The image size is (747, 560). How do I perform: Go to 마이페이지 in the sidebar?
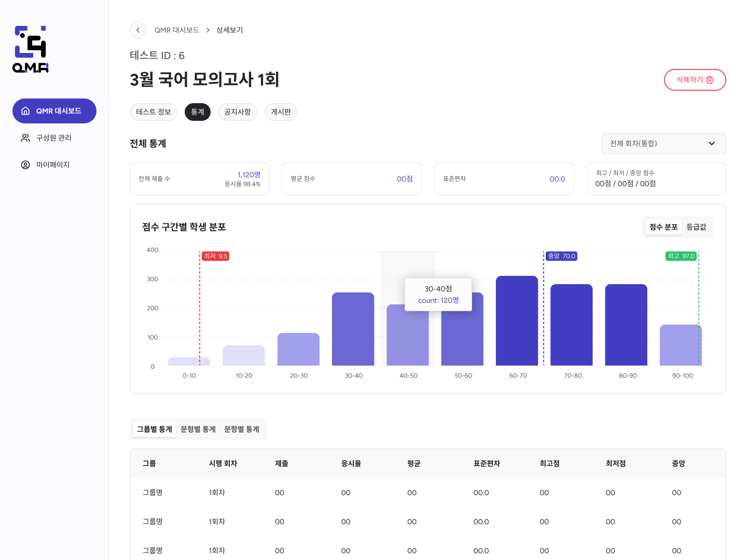point(54,165)
